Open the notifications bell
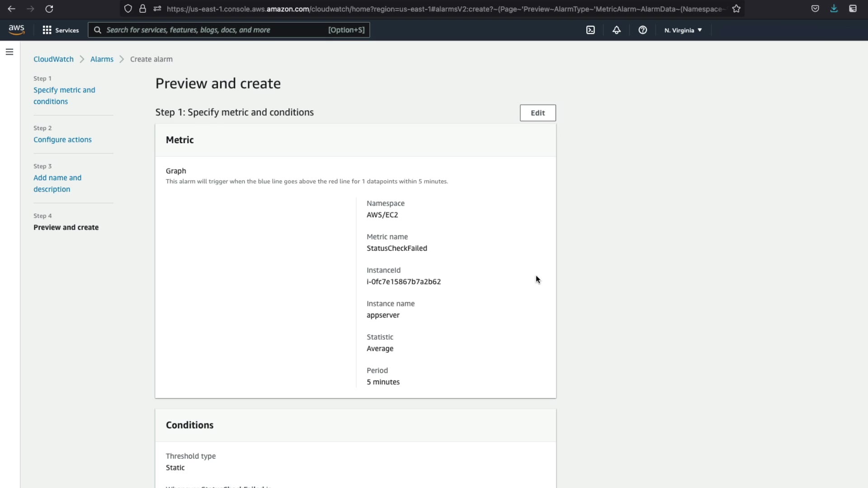This screenshot has width=868, height=488. pyautogui.click(x=617, y=30)
